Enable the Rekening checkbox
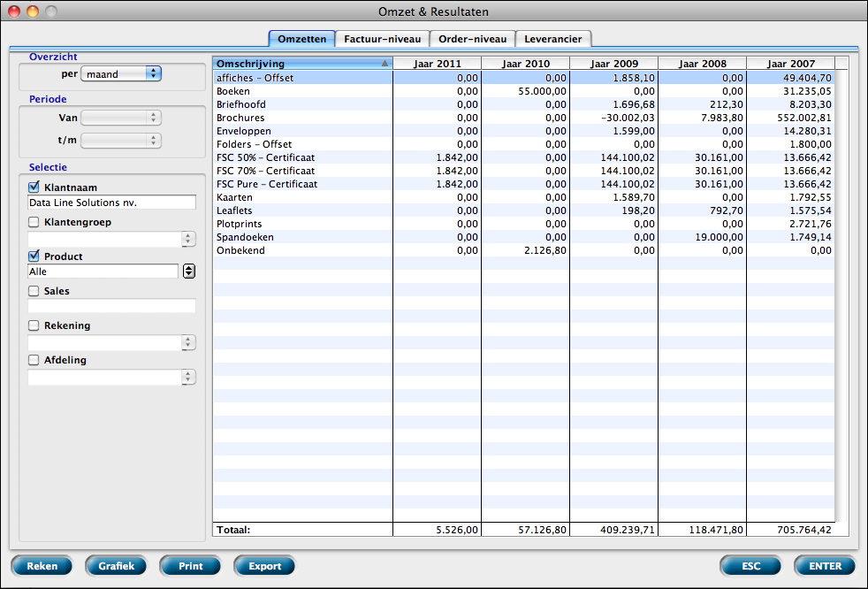868x589 pixels. tap(34, 325)
